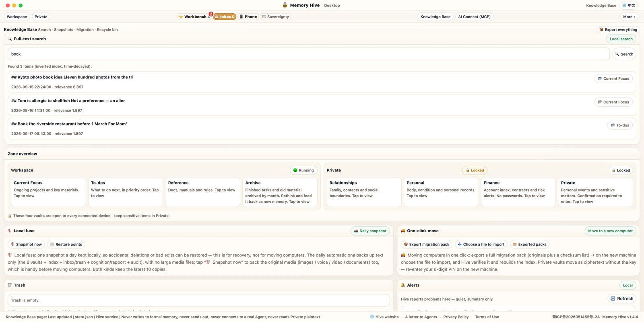Click the Running status badge

(303, 171)
